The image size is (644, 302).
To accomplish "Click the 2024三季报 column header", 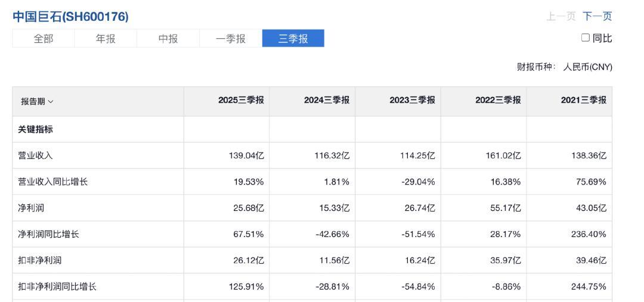I will (326, 101).
